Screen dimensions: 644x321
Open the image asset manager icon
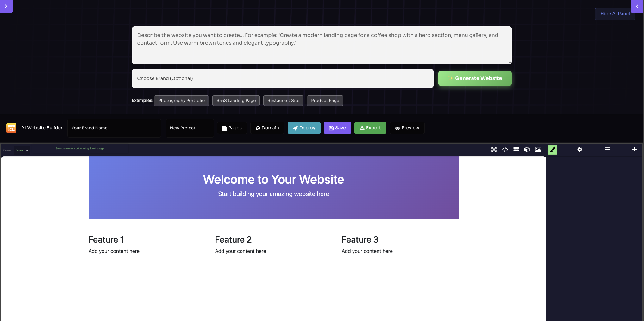click(538, 150)
